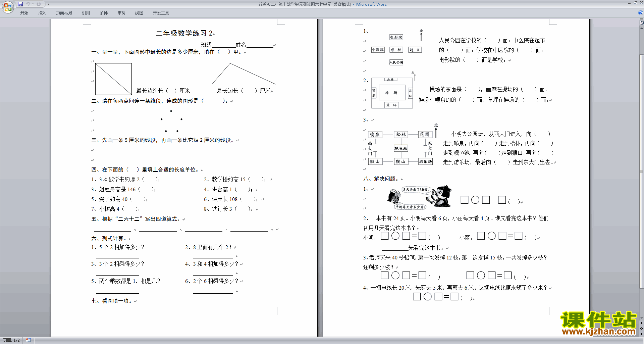Screen dimensions: 644x344
Task: Click the Redo/Repeat icon
Action: pos(39,4)
